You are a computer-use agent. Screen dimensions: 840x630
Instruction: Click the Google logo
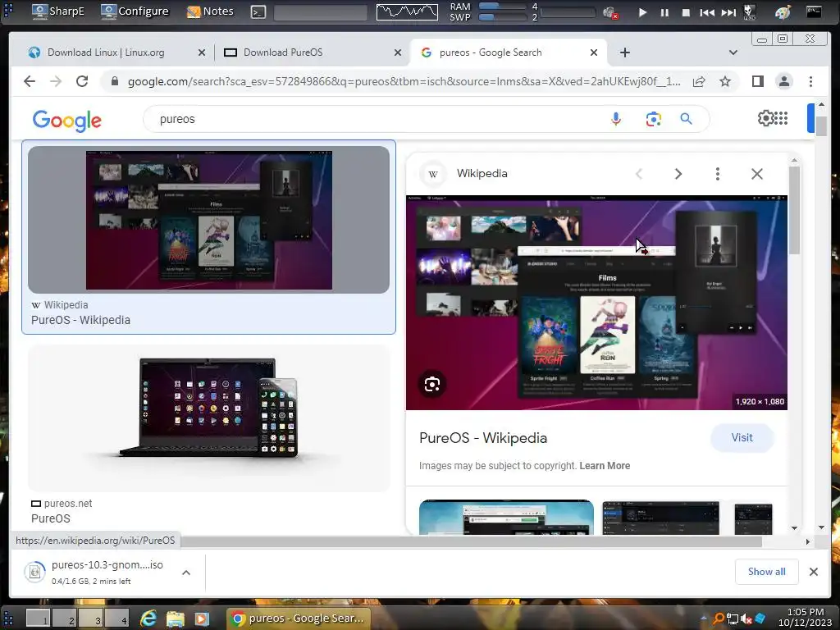click(67, 121)
